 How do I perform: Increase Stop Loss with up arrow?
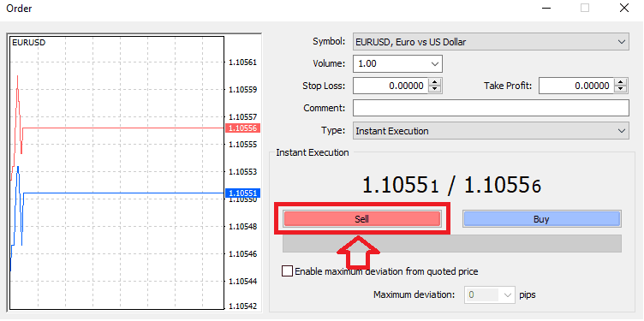[x=434, y=82]
